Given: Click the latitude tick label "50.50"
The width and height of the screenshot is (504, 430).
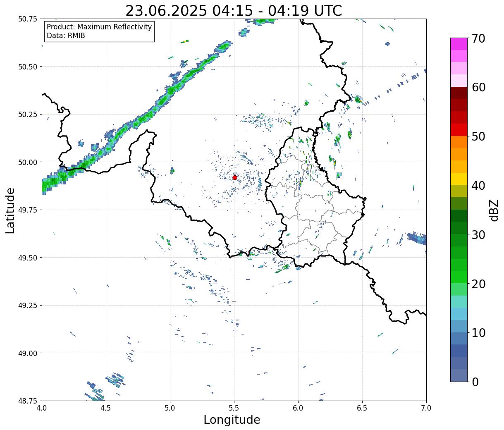Looking at the screenshot, I should pos(28,67).
